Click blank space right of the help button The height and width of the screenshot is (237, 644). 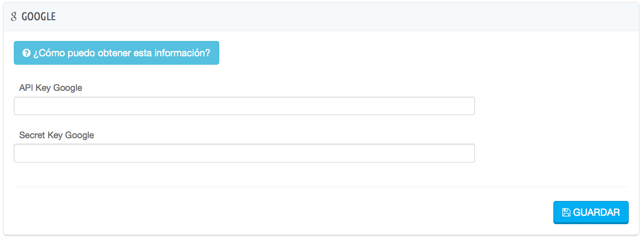[x=394, y=53]
